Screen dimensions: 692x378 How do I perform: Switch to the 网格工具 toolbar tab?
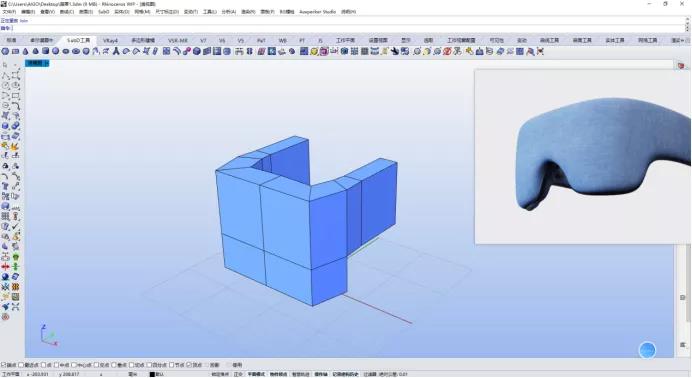[647, 40]
